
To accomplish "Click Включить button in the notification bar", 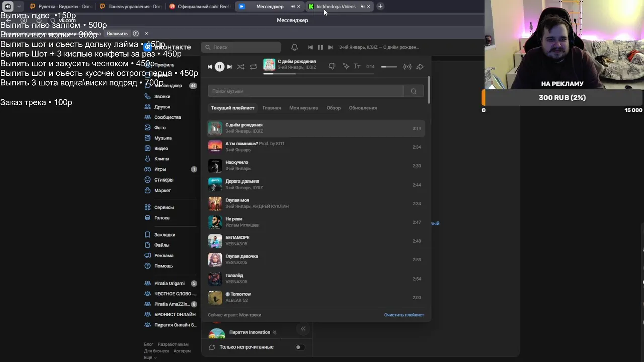I will click(117, 34).
